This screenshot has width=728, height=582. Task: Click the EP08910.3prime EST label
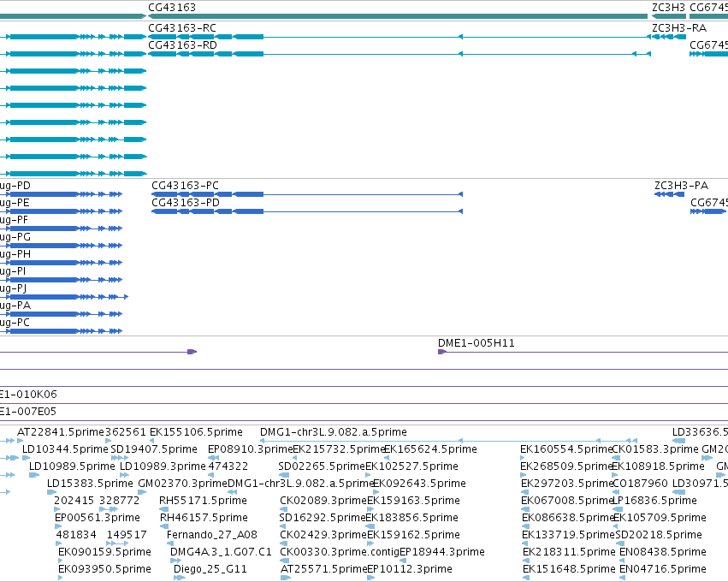coord(251,449)
